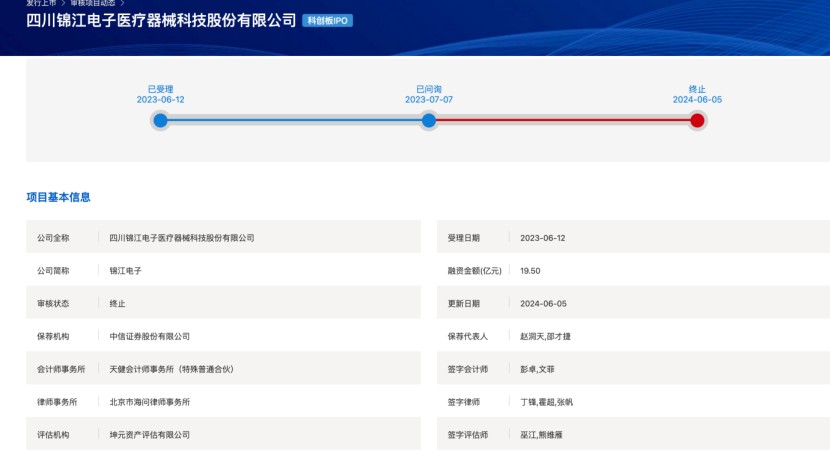The height and width of the screenshot is (452, 830).
Task: Click the 融资金额 value 19.50
Action: click(530, 271)
